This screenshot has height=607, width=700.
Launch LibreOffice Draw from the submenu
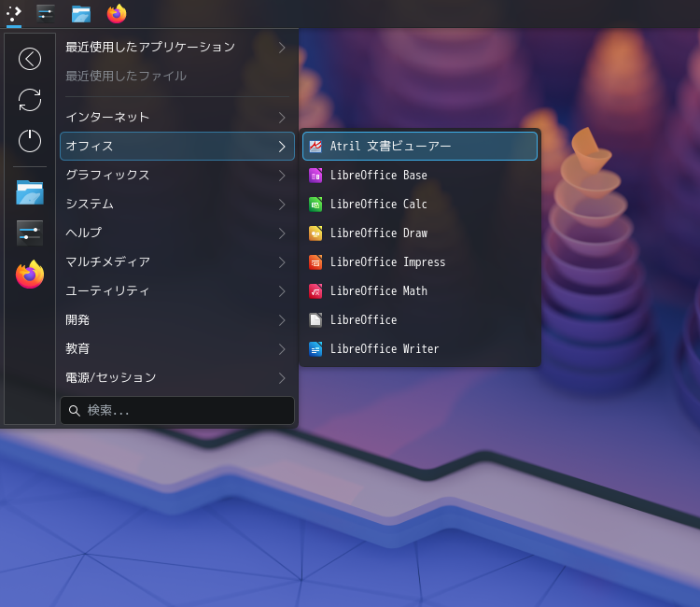420,233
